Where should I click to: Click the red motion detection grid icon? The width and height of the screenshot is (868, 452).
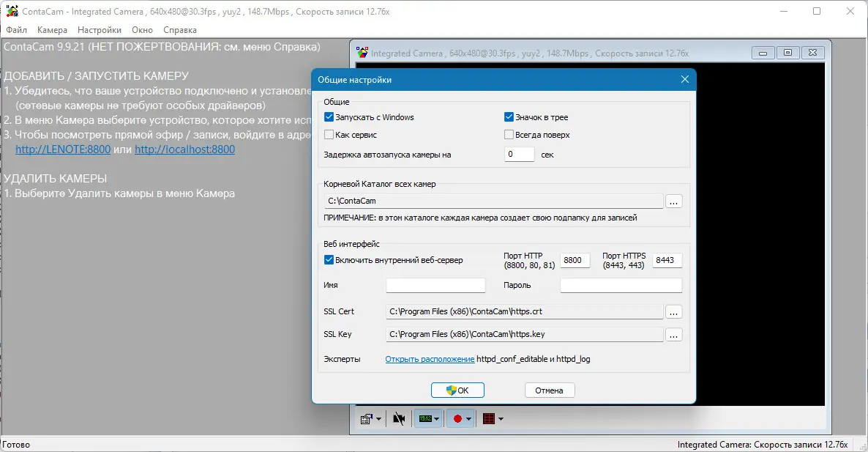(489, 419)
